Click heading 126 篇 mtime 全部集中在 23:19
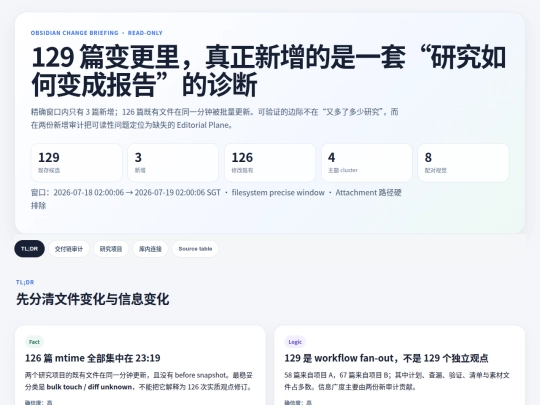Image resolution: width=540 pixels, height=405 pixels. tap(93, 358)
